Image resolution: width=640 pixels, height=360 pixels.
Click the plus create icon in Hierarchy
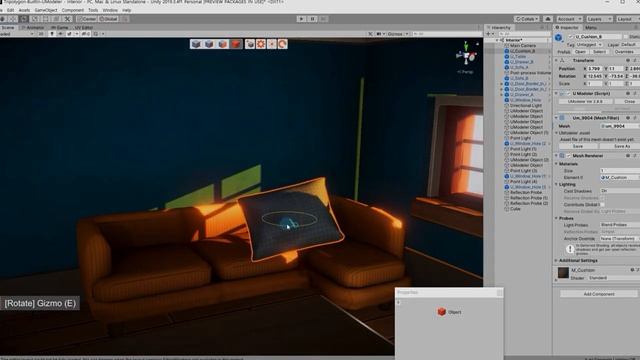pos(488,34)
